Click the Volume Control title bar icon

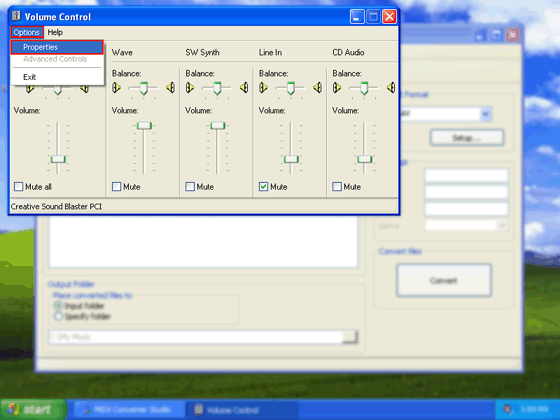(x=16, y=16)
